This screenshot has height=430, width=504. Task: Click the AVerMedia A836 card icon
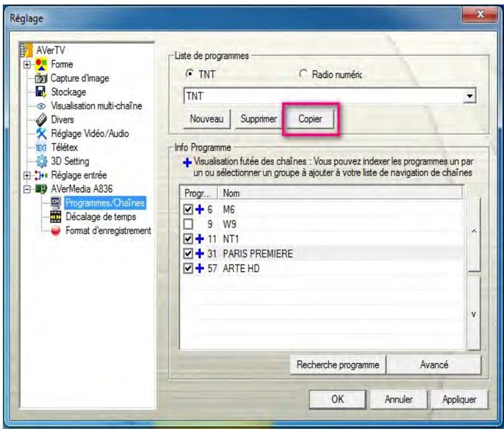(41, 189)
